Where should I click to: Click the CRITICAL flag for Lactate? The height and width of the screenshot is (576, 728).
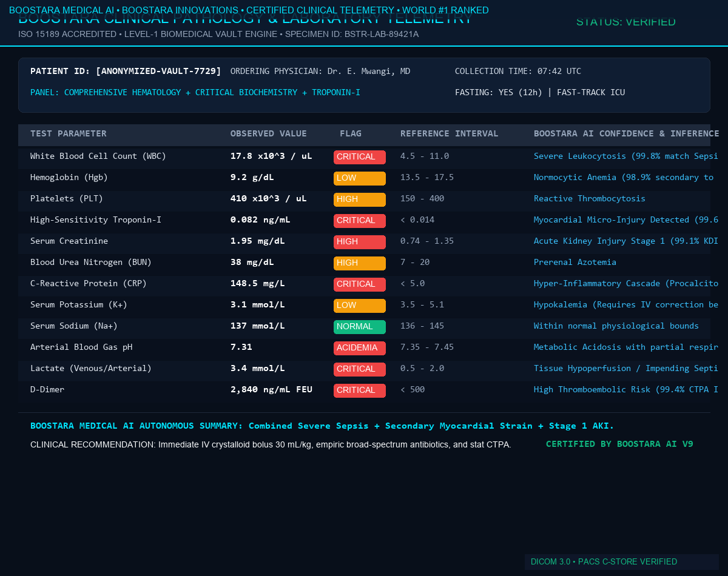coord(360,369)
